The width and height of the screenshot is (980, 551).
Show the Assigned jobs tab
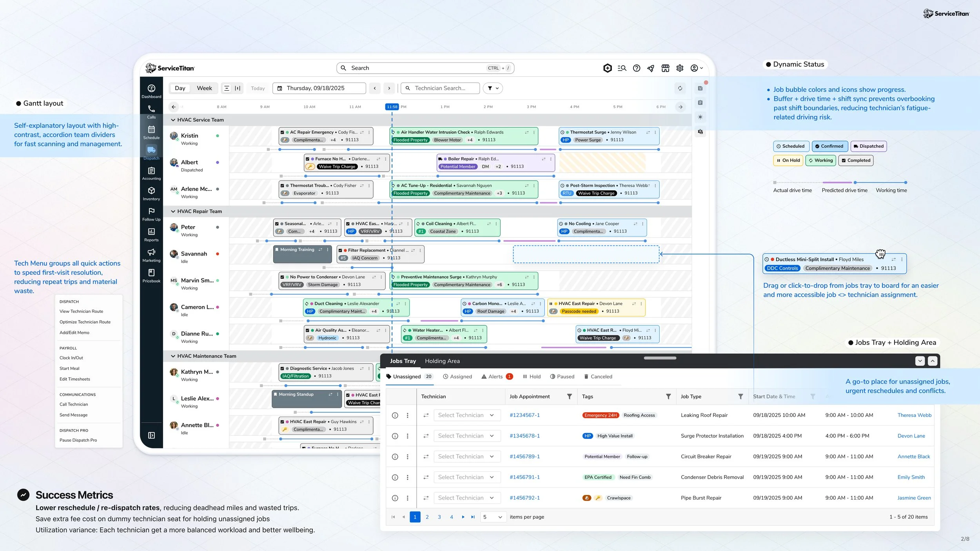point(457,377)
